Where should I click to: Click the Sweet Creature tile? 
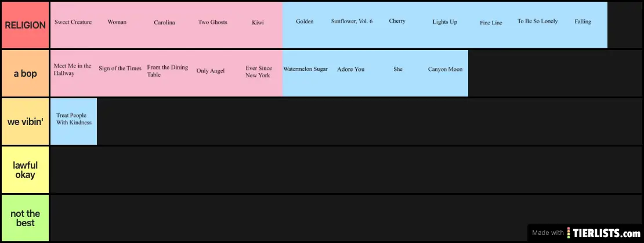74,24
